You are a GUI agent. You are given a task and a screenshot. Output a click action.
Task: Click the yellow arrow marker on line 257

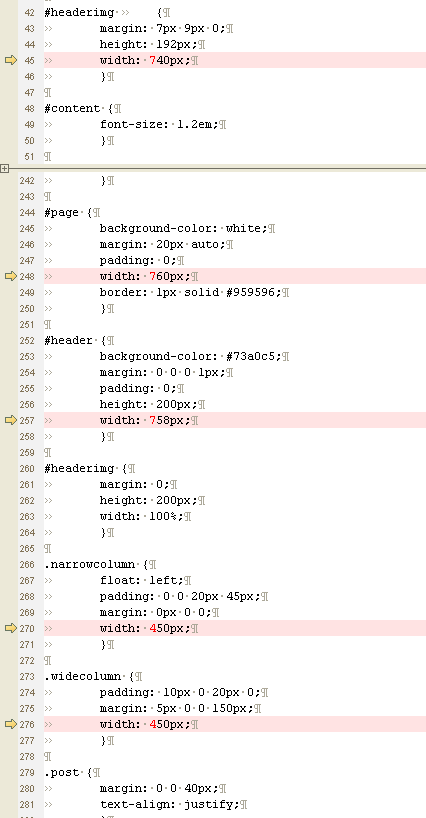pos(10,420)
